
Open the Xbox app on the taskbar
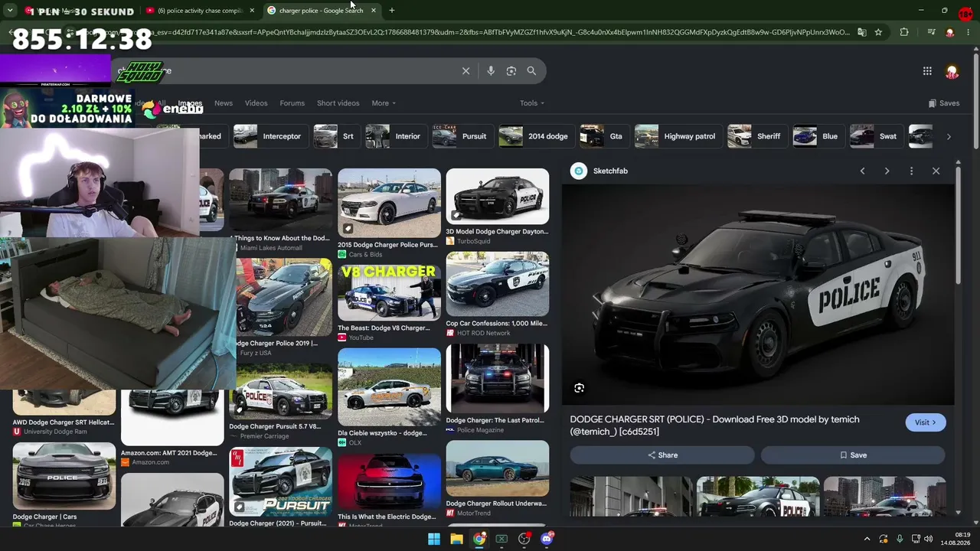[x=501, y=539]
